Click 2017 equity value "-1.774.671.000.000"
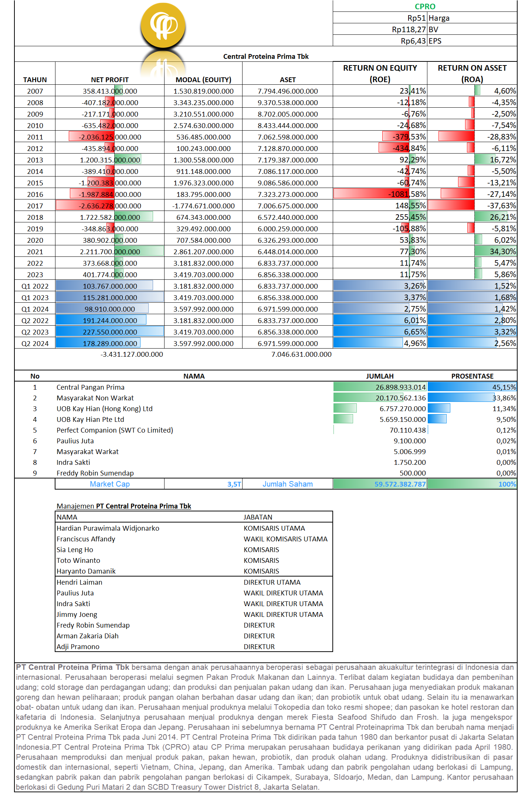 [x=203, y=206]
